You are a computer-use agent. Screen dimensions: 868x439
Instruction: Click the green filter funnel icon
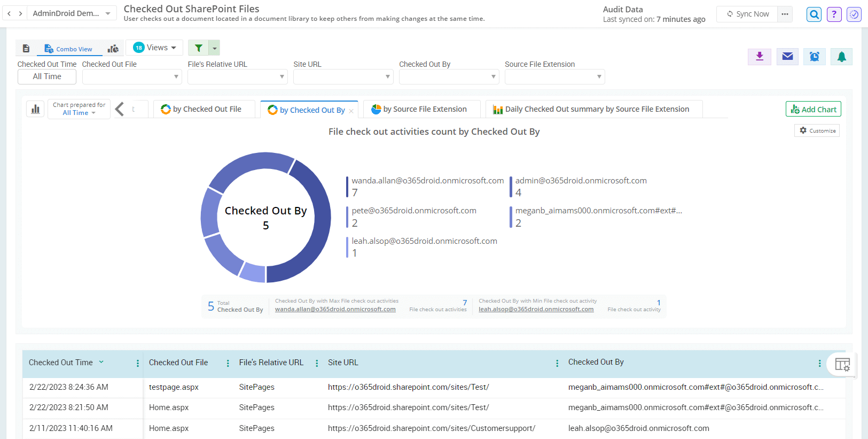point(199,48)
